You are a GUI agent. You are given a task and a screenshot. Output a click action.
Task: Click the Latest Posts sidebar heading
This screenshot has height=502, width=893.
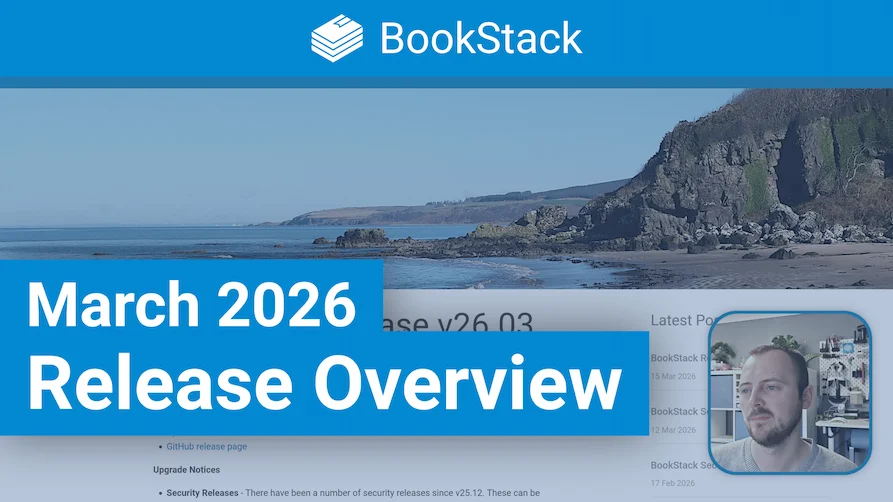coord(679,320)
